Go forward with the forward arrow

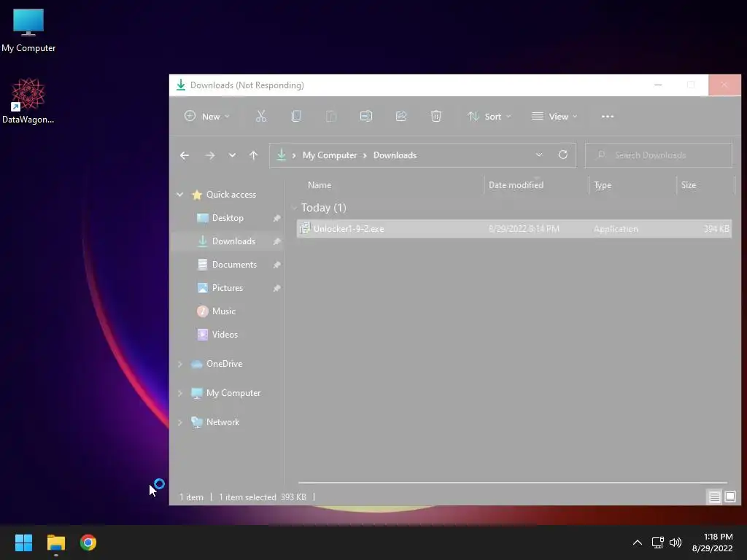click(x=209, y=155)
